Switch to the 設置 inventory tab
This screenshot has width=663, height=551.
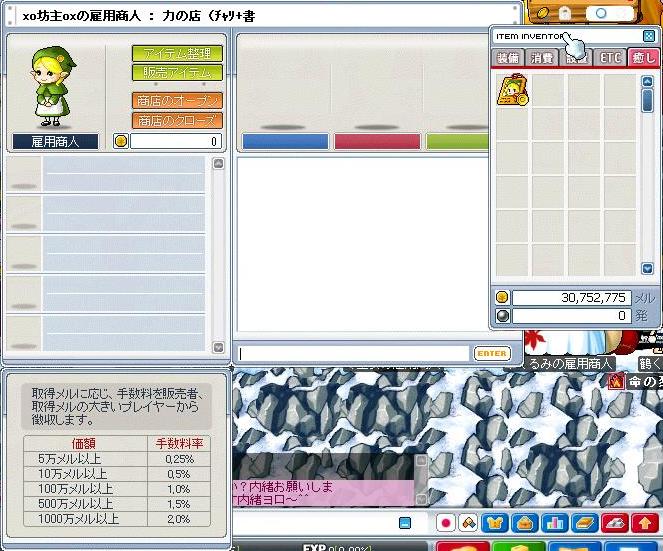point(576,58)
